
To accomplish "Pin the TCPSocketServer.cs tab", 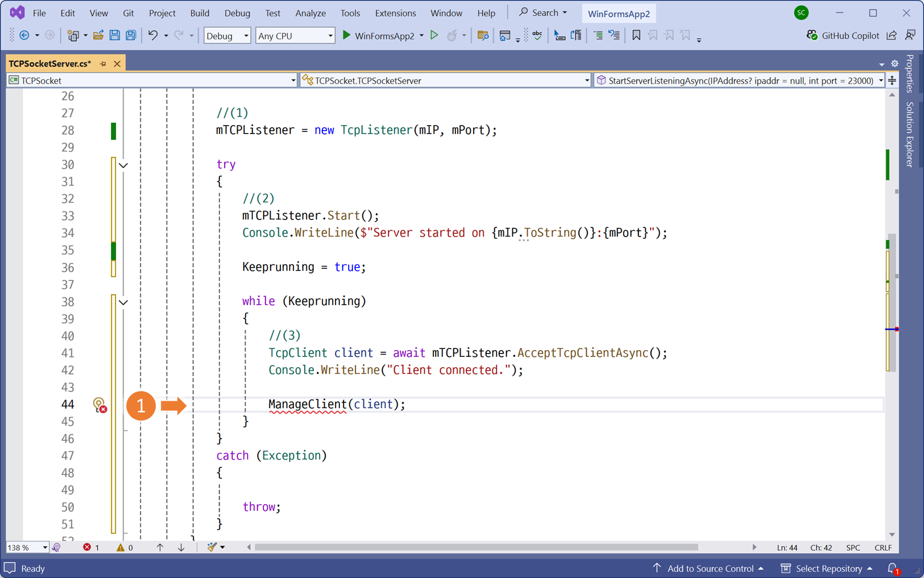I will pos(103,64).
